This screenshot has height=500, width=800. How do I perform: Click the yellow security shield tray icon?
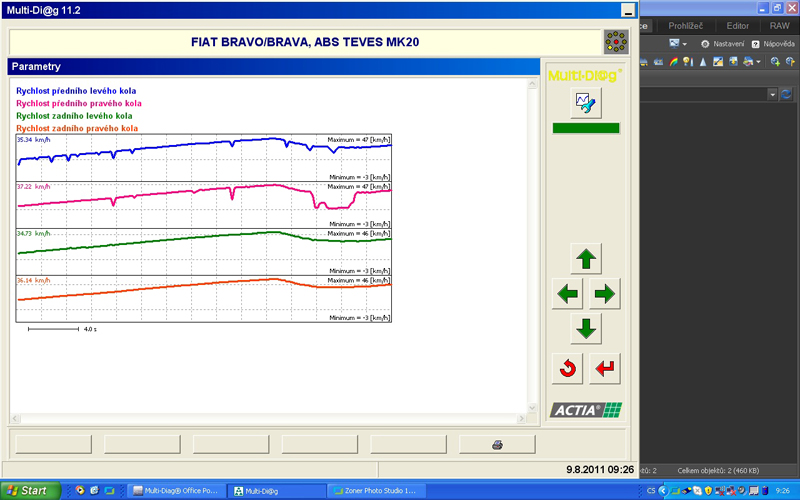tap(708, 491)
